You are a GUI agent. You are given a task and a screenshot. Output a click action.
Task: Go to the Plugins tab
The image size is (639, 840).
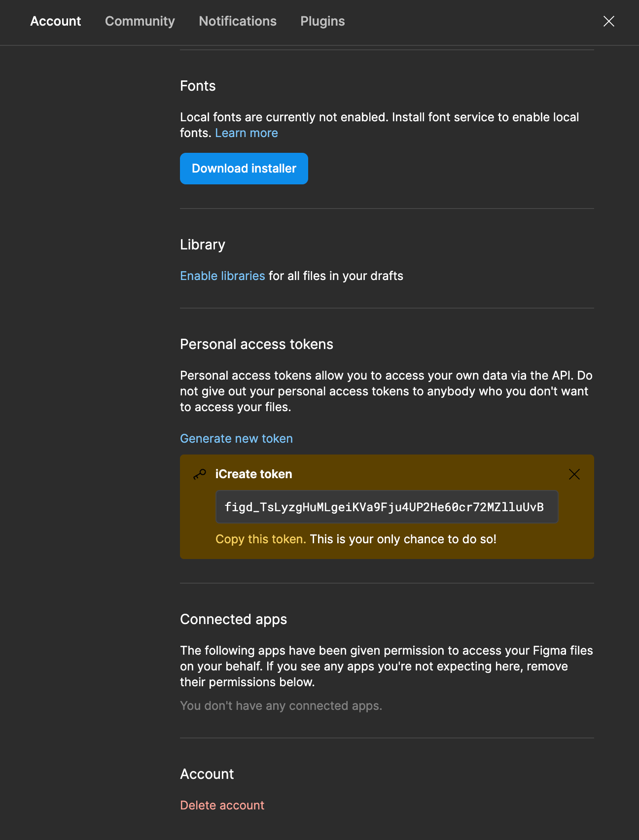point(322,21)
